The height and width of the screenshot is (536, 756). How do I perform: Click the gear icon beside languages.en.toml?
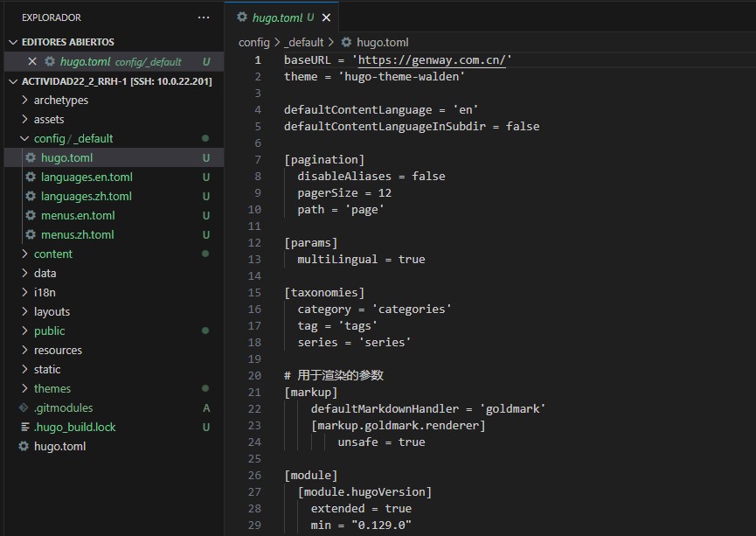coord(31,177)
